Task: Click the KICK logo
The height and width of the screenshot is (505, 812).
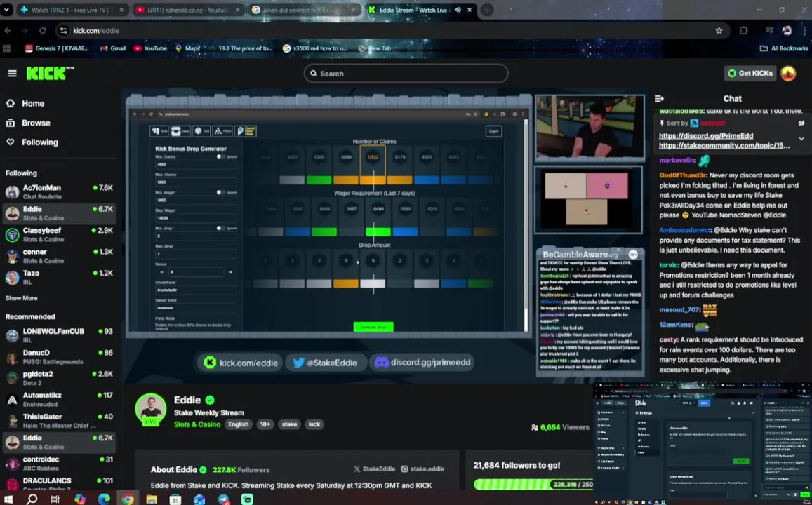Action: 50,74
